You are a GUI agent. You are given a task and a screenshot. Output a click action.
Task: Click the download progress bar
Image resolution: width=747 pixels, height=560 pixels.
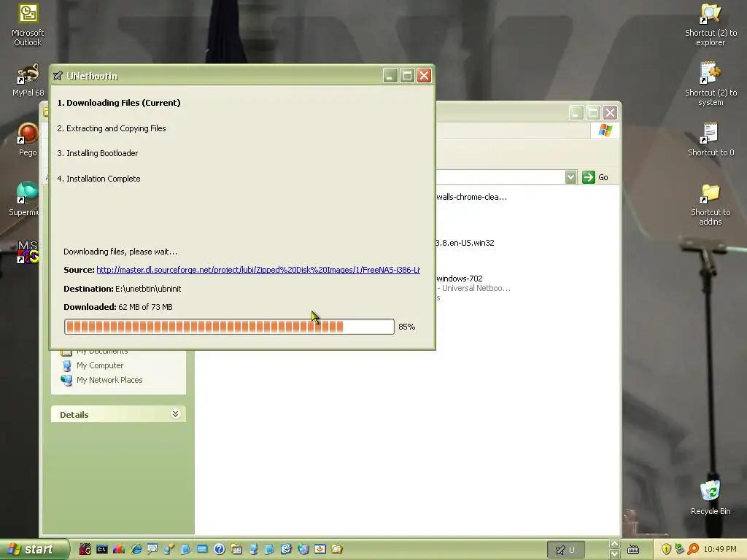click(x=229, y=327)
